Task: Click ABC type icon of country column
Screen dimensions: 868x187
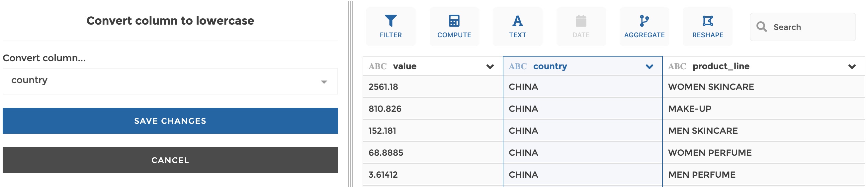Action: coord(518,67)
